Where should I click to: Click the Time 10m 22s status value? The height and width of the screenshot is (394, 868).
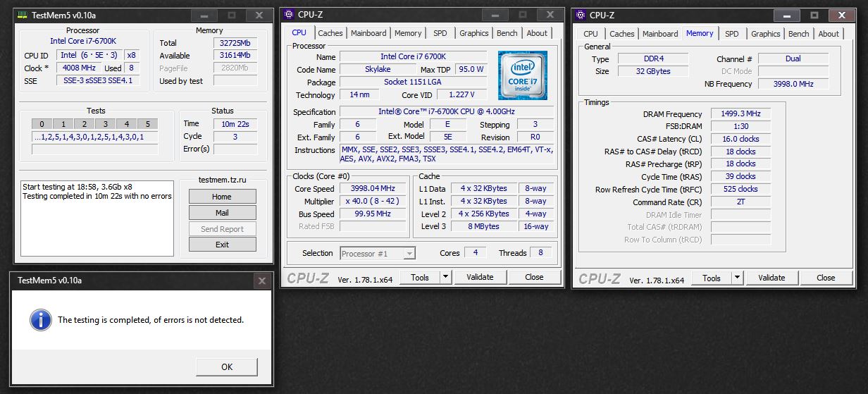pyautogui.click(x=235, y=123)
